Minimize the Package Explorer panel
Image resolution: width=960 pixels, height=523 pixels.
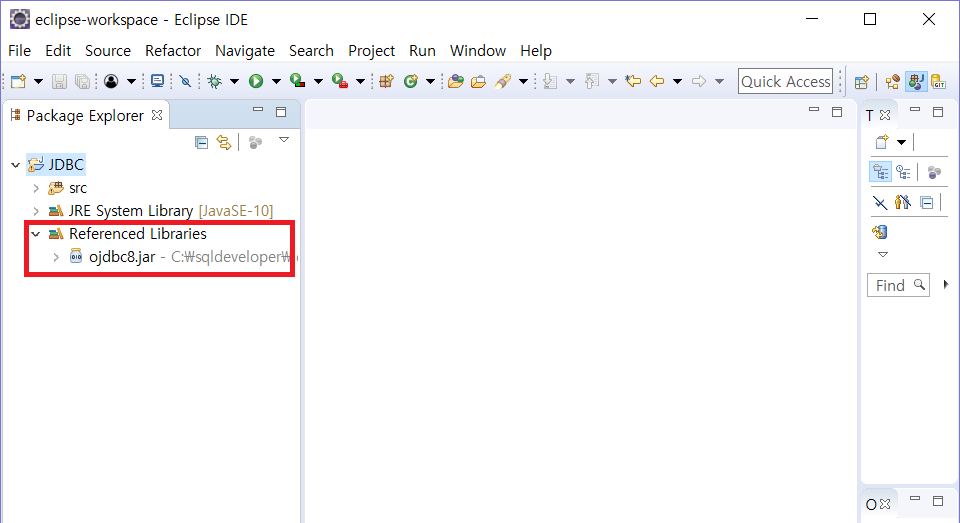258,110
